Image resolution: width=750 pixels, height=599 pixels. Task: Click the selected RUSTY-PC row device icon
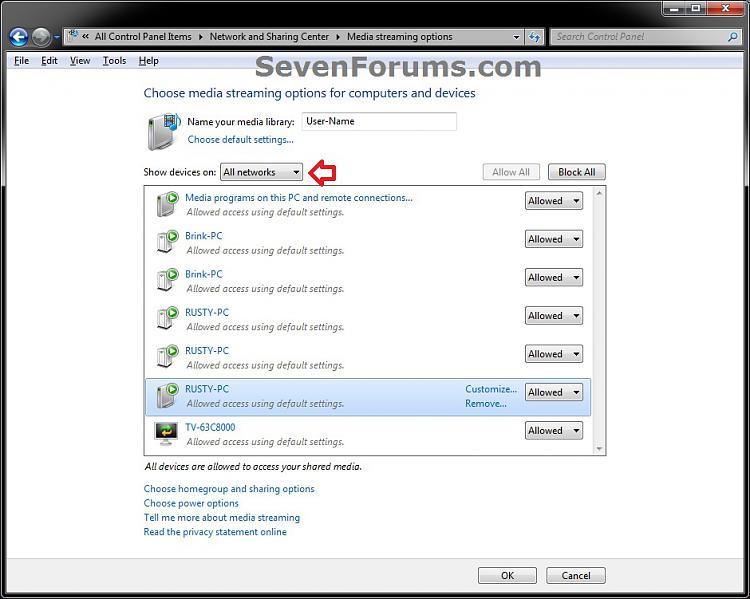click(167, 395)
